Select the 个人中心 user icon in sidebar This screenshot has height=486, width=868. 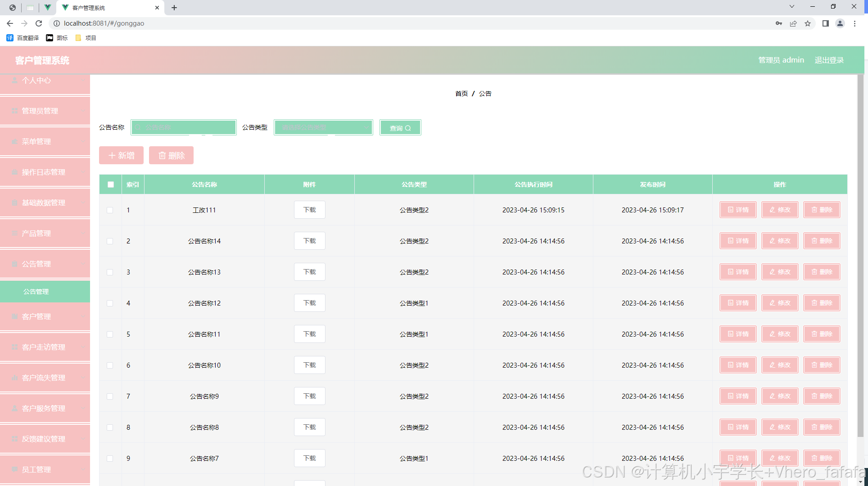click(15, 80)
